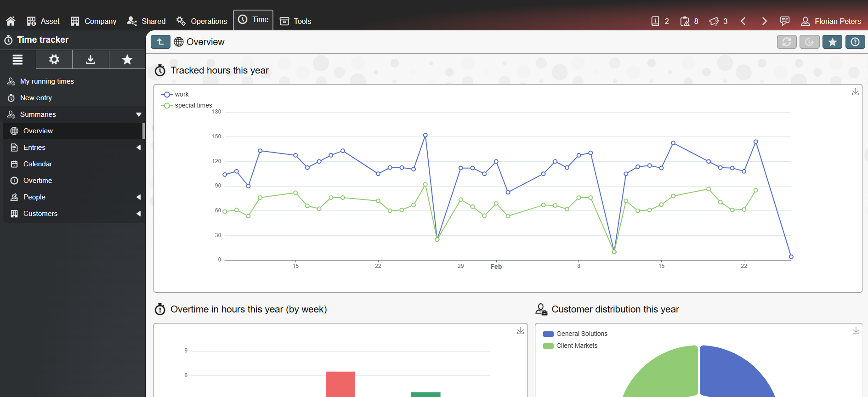This screenshot has width=868, height=397.
Task: Navigate forward with the right chevron
Action: (764, 21)
